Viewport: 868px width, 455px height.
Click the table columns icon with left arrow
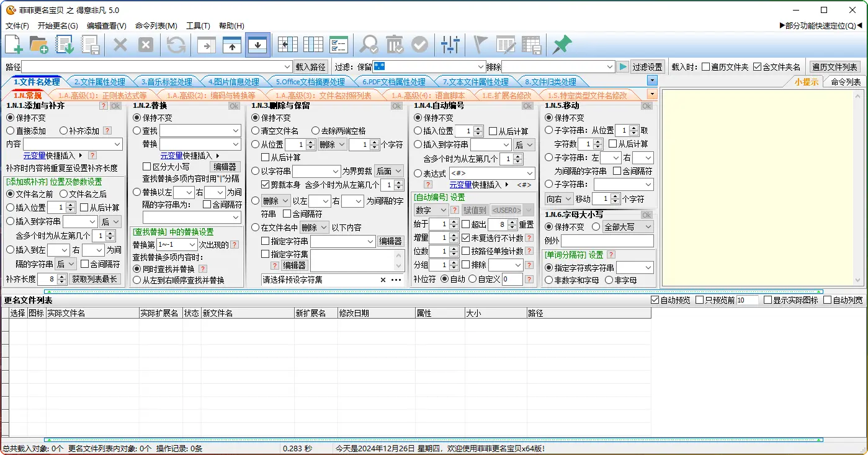(x=288, y=45)
